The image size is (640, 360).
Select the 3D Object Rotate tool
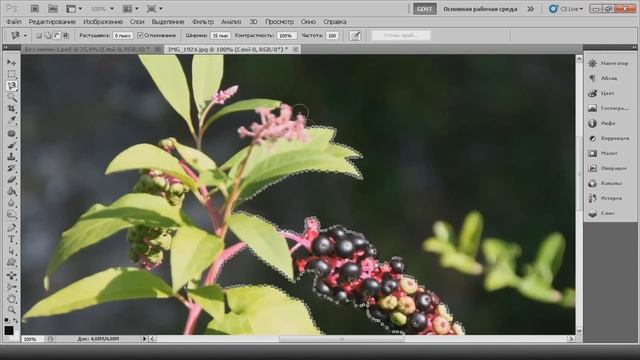coord(11,276)
